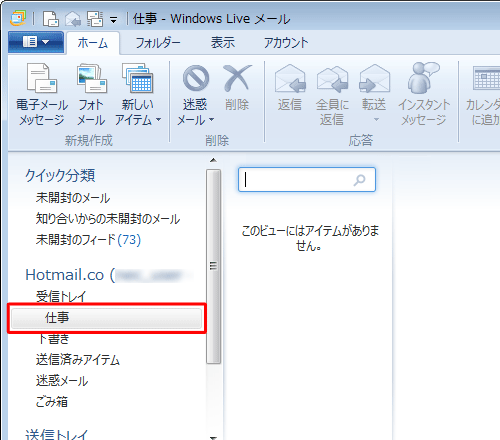
Task: Open the 送信済みアイテム folder
Action: [78, 360]
